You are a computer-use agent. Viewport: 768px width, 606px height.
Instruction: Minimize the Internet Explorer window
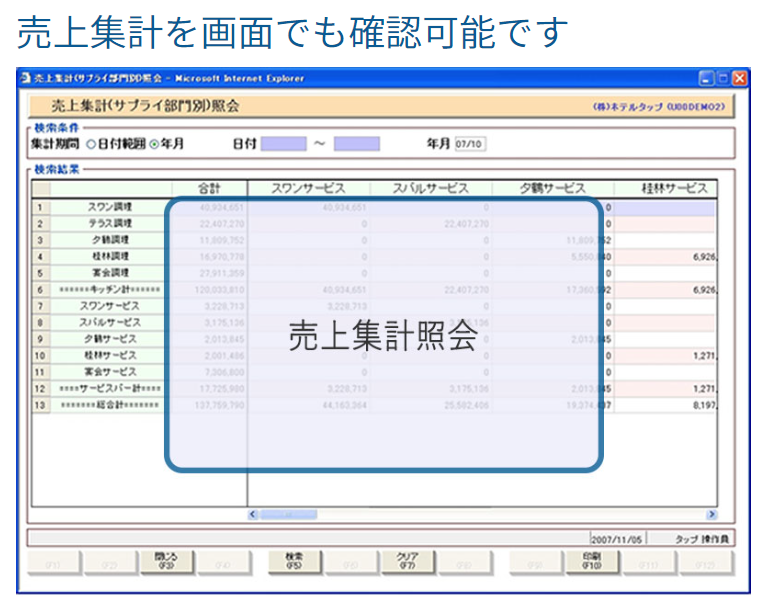tap(706, 78)
